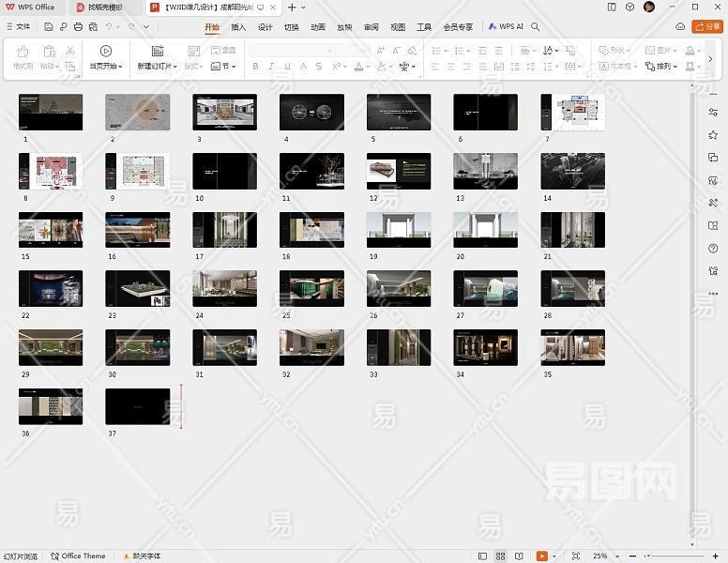Screen dimensions: 728x563
Task: Select slide thumbnail number 12
Action: click(x=399, y=172)
